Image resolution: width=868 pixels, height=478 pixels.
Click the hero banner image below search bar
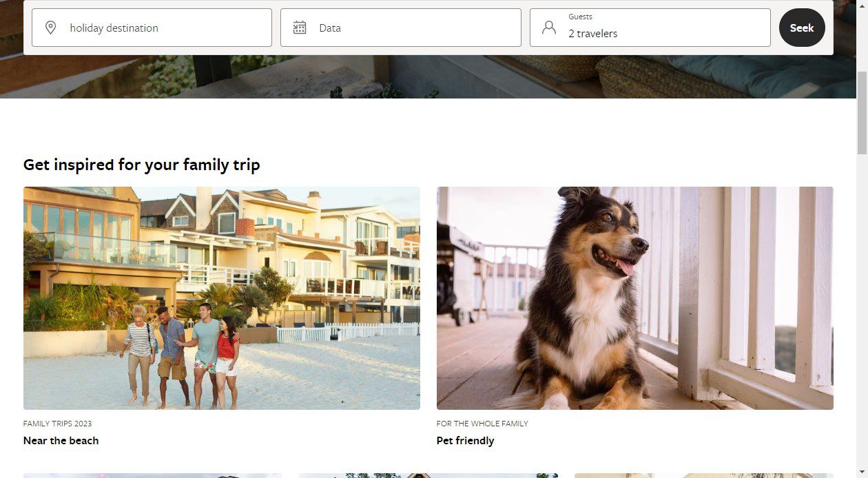pos(427,77)
